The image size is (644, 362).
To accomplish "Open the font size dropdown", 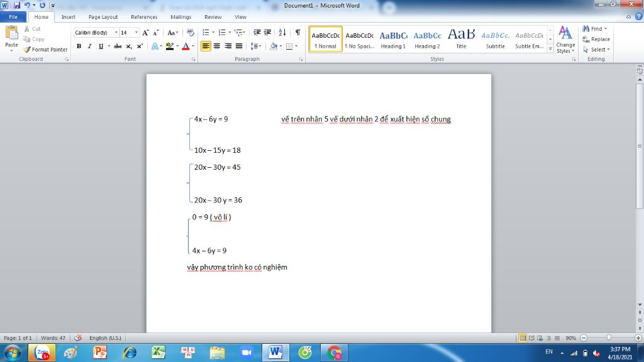I will click(136, 33).
